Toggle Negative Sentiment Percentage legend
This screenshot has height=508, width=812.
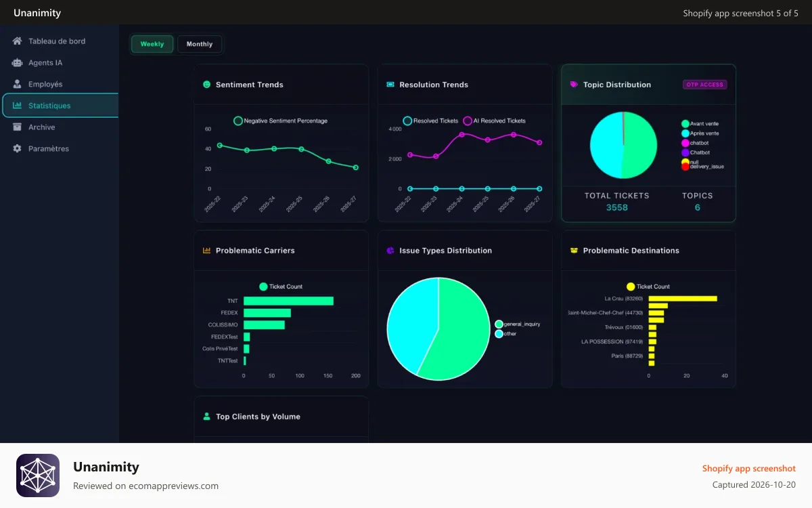tap(280, 121)
